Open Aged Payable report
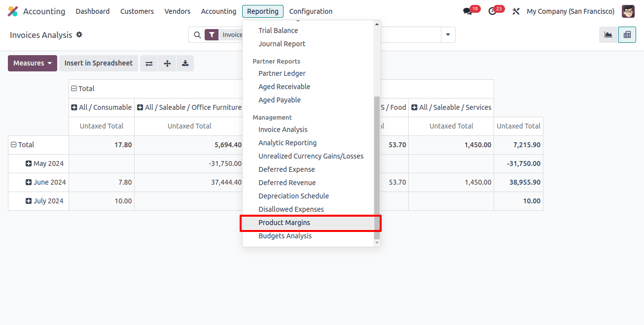 point(308,100)
